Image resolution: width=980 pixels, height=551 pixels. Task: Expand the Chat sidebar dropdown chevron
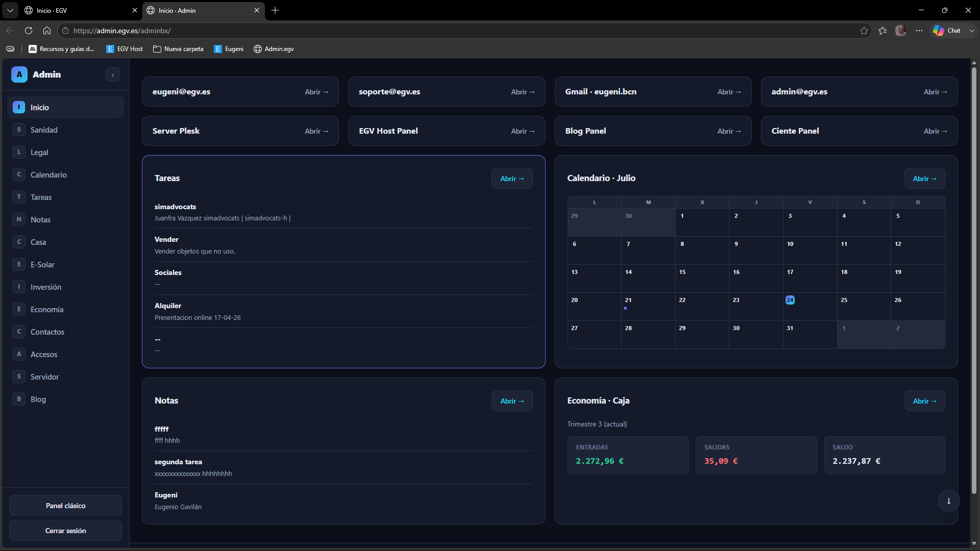coord(971,31)
